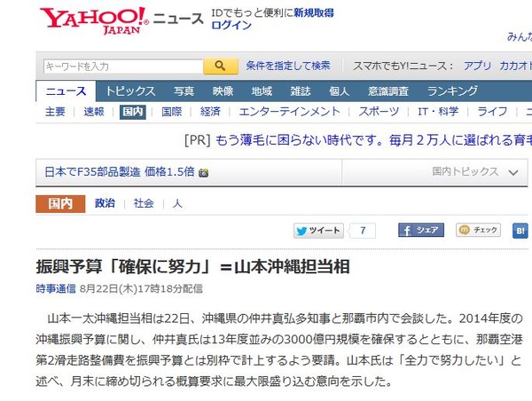532x401 pixels.
Task: Click the camera icon beside F35 headline
Action: [x=204, y=173]
